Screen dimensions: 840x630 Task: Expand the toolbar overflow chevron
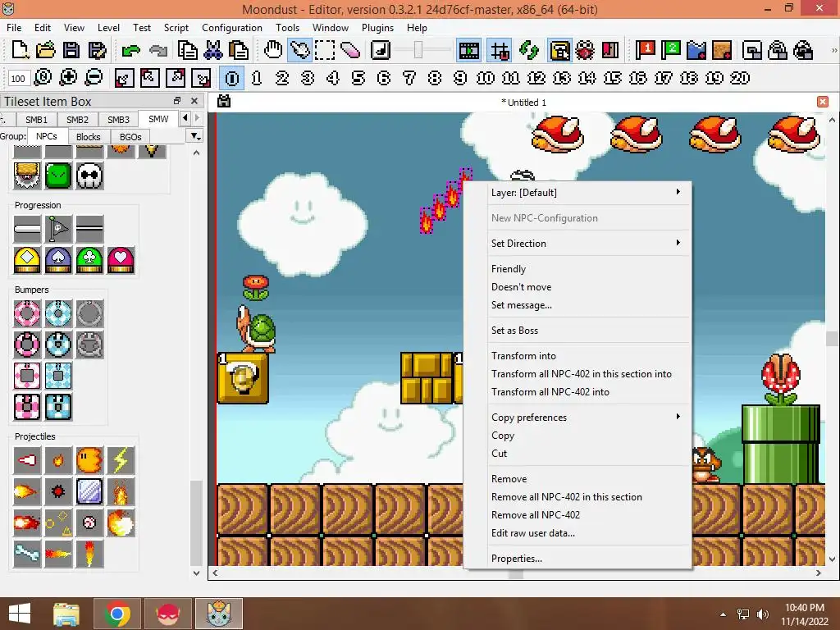point(833,50)
